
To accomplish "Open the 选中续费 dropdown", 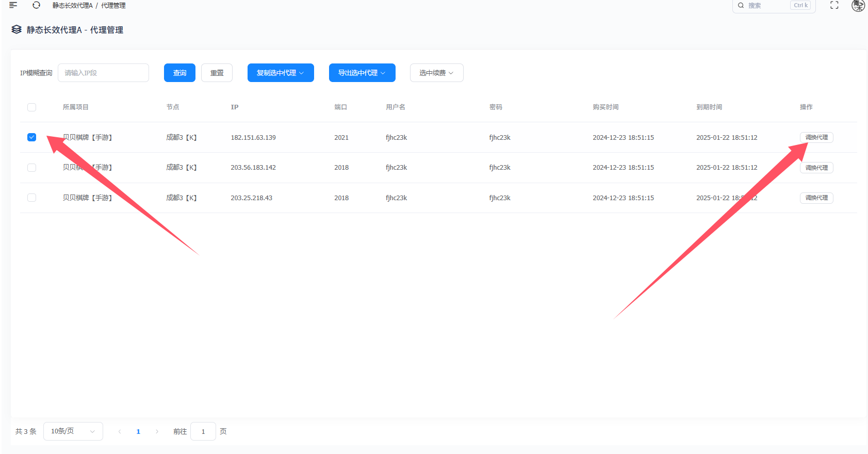I will 436,73.
